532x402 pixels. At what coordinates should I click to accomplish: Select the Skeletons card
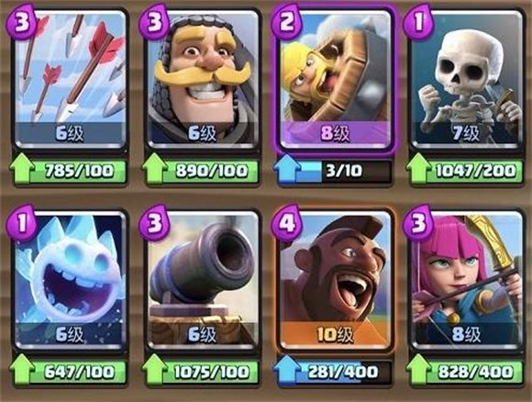467,79
